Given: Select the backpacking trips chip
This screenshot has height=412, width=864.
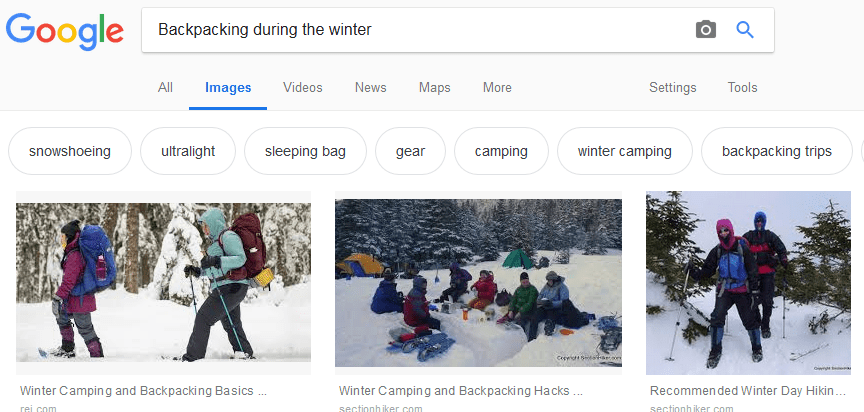Looking at the screenshot, I should pos(776,152).
